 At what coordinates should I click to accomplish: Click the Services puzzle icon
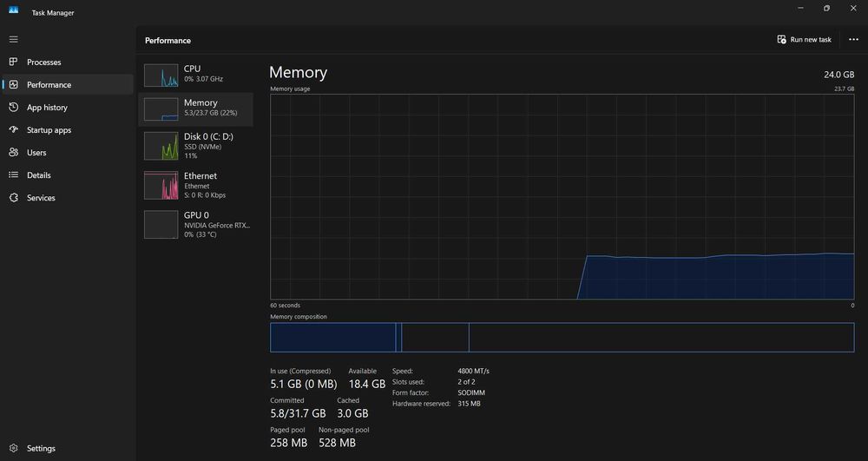(13, 198)
